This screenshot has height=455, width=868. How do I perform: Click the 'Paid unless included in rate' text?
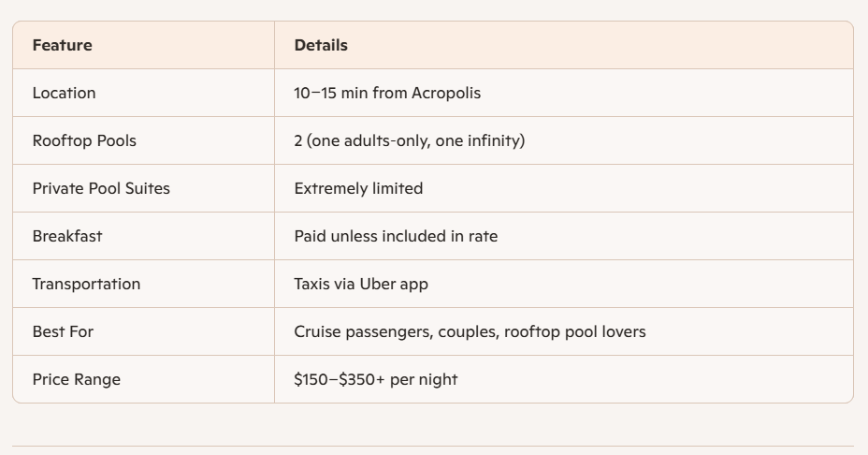396,236
